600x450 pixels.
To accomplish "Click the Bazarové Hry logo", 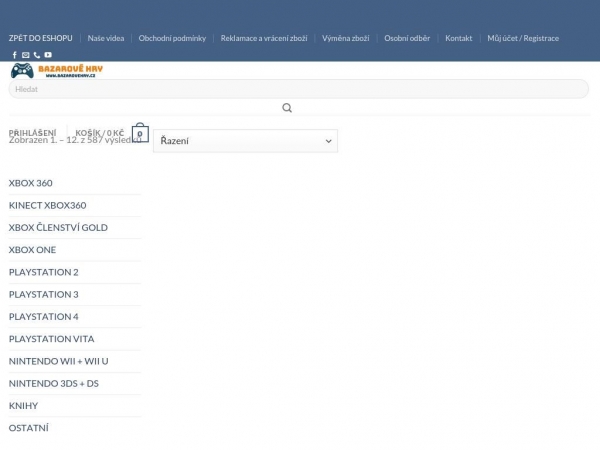I will 57,70.
